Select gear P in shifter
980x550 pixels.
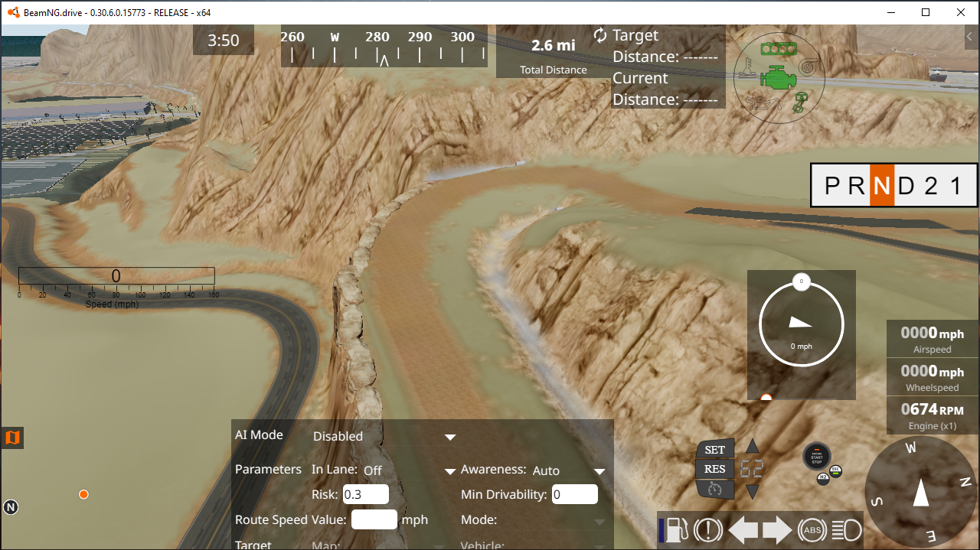click(831, 185)
